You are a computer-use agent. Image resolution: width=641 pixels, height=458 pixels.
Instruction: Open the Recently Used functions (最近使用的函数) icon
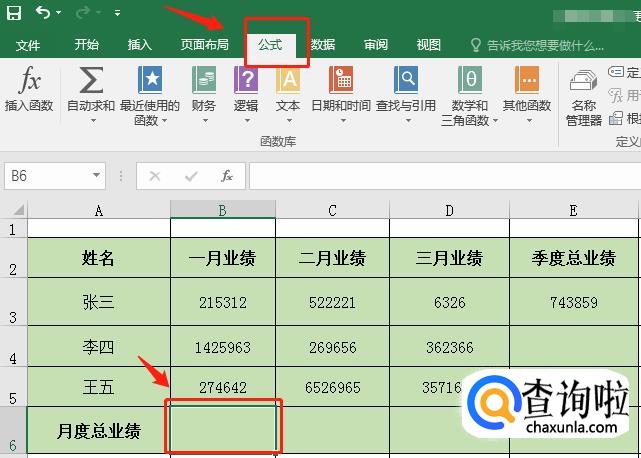[149, 81]
